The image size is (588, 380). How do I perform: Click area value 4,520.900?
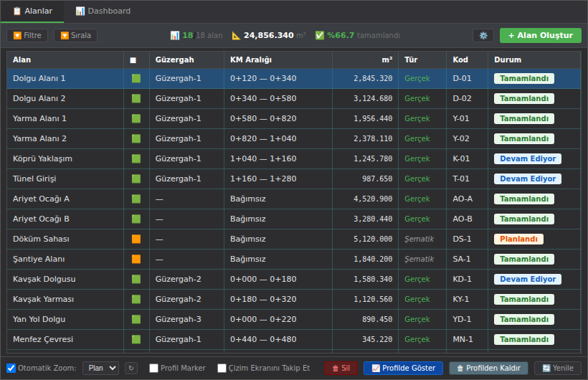pos(373,199)
